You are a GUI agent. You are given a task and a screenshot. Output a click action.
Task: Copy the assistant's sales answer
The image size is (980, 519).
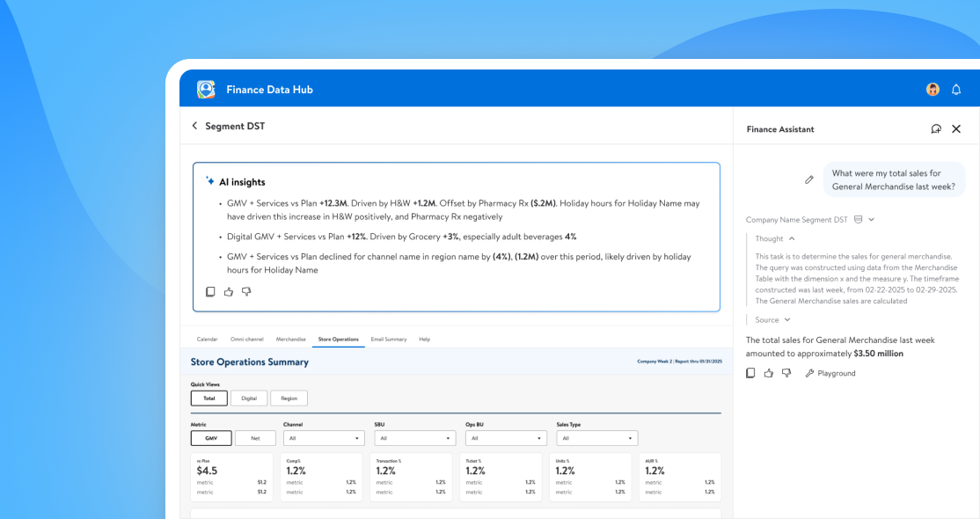click(x=750, y=373)
